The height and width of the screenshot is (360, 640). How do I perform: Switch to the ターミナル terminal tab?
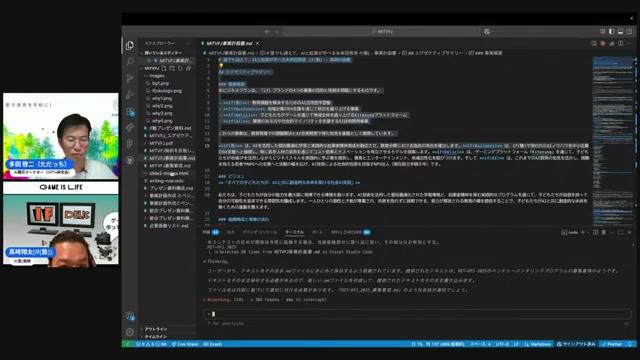click(x=294, y=232)
